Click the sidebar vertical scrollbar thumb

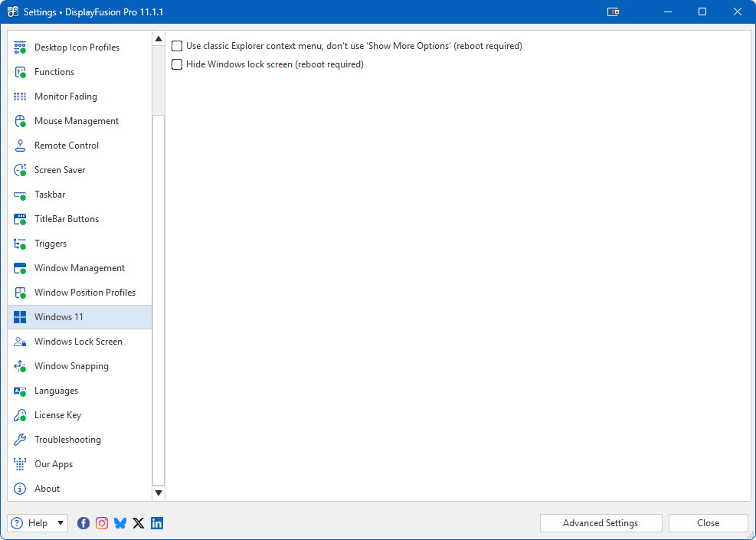(159, 299)
